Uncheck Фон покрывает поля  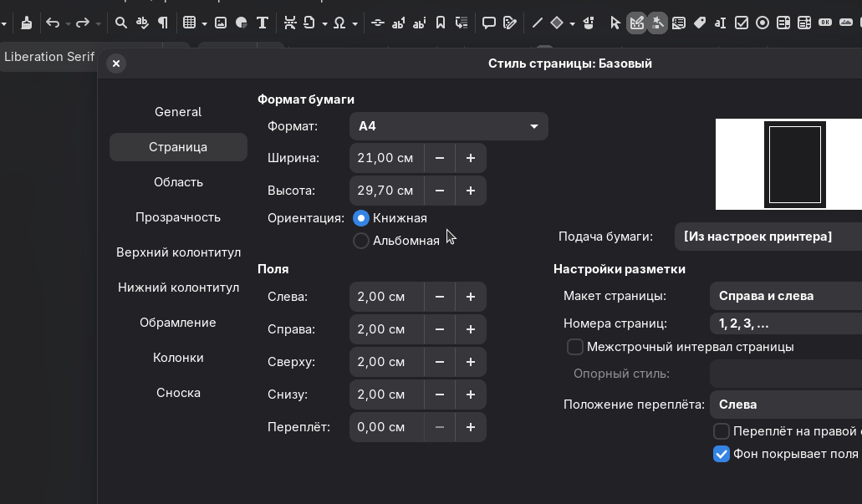pyautogui.click(x=722, y=454)
